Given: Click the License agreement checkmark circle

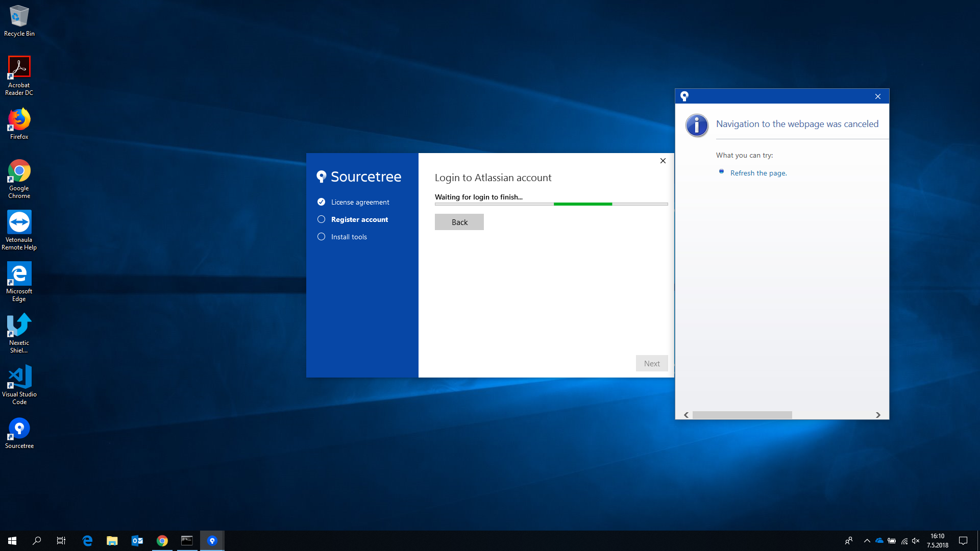Looking at the screenshot, I should coord(322,202).
